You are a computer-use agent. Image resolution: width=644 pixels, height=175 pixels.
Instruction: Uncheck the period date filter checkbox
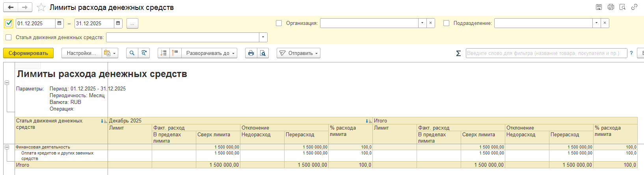[9, 23]
